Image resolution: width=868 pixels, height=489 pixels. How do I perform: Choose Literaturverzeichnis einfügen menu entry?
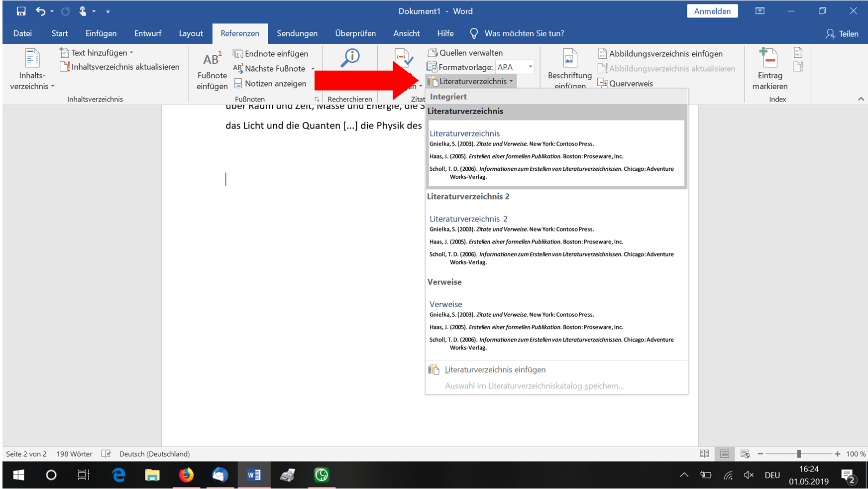pos(495,369)
